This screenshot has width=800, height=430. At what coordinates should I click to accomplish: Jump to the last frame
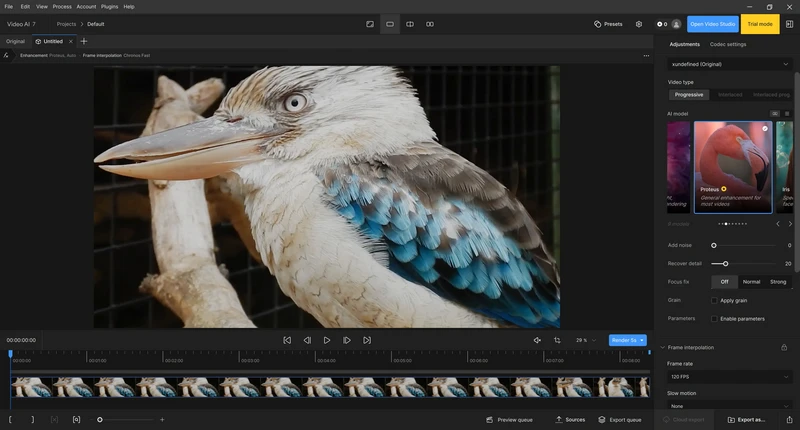tap(367, 340)
